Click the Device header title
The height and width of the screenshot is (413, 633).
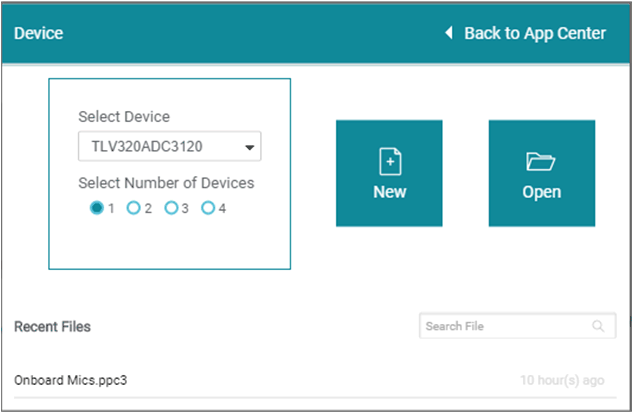coord(39,33)
